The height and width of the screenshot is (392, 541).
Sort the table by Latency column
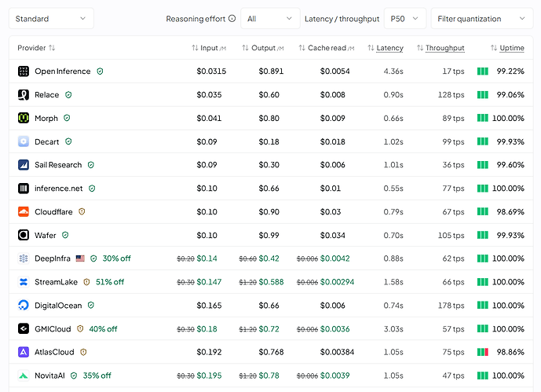coord(386,48)
